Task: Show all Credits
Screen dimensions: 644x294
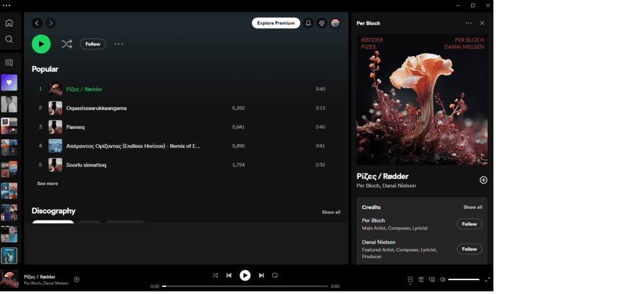Action: click(473, 207)
